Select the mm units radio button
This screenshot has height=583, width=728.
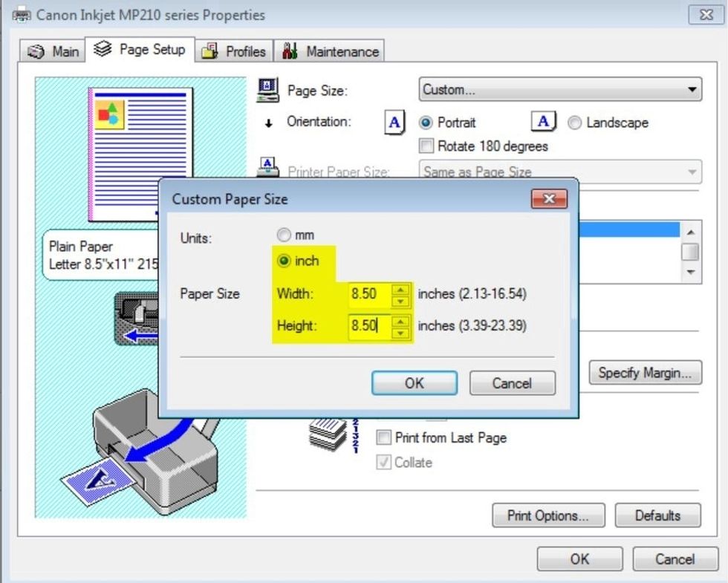click(x=284, y=235)
